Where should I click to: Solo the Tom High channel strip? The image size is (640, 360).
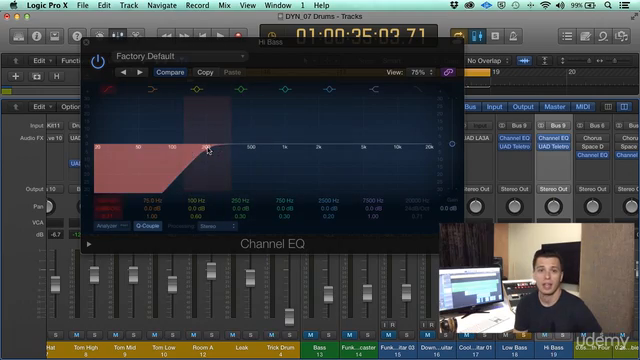click(x=95, y=335)
